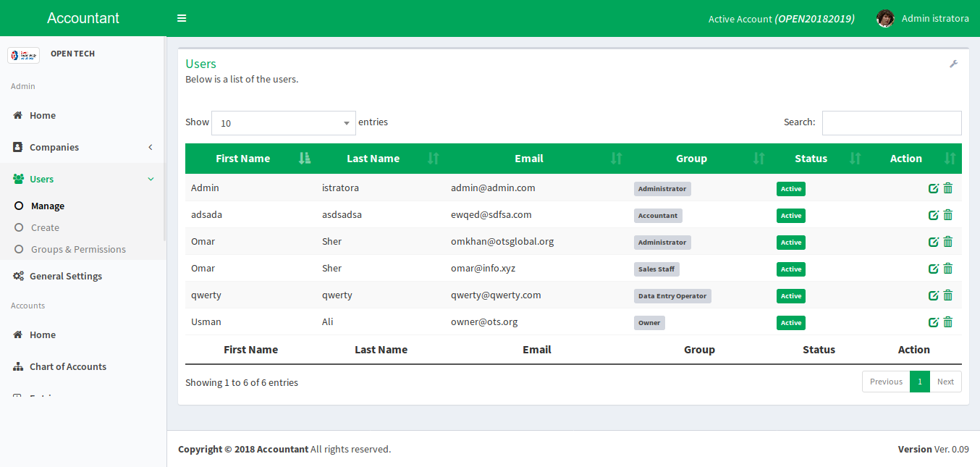Delete the qwerty@qwerty.com user

(948, 295)
